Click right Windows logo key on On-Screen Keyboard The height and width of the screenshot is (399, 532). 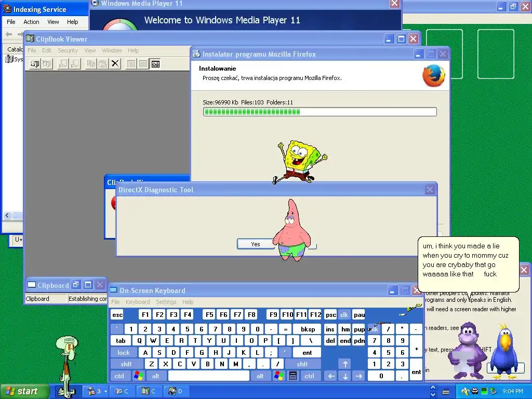[x=279, y=376]
